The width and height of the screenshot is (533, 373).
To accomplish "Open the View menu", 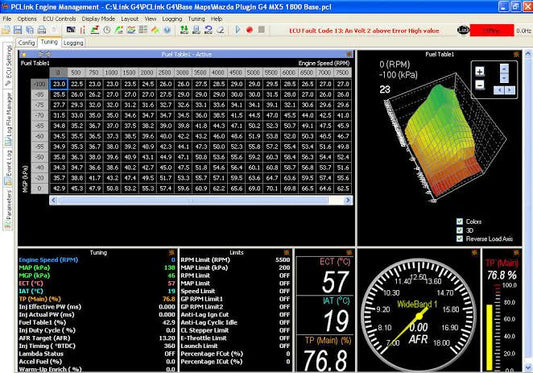I will [x=150, y=19].
